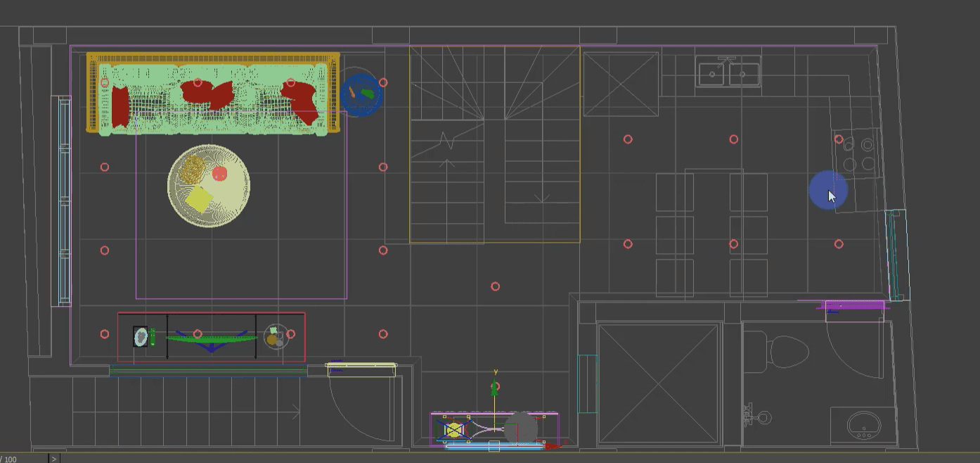980x463 pixels.
Task: Select the toilet in the bathroom
Action: coord(777,352)
